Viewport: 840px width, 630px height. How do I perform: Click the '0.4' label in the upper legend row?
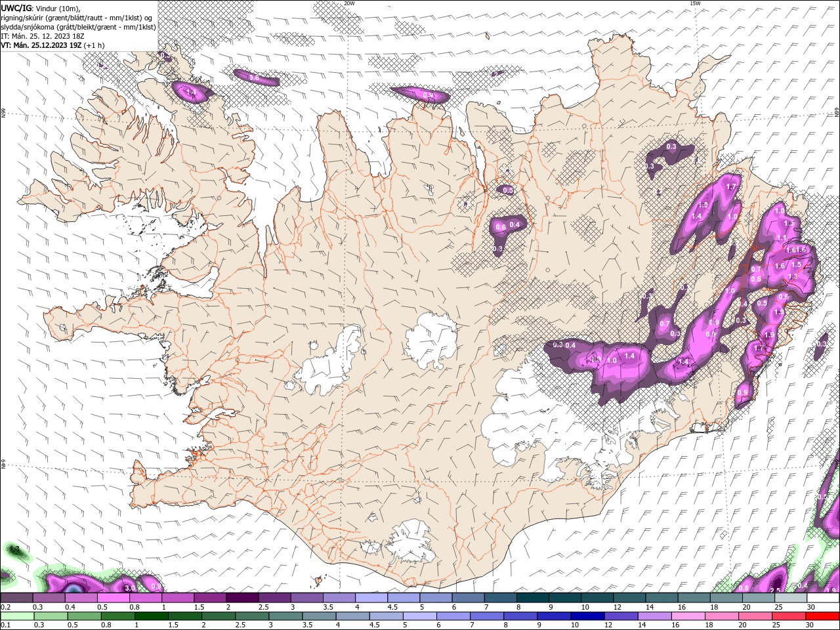point(70,608)
